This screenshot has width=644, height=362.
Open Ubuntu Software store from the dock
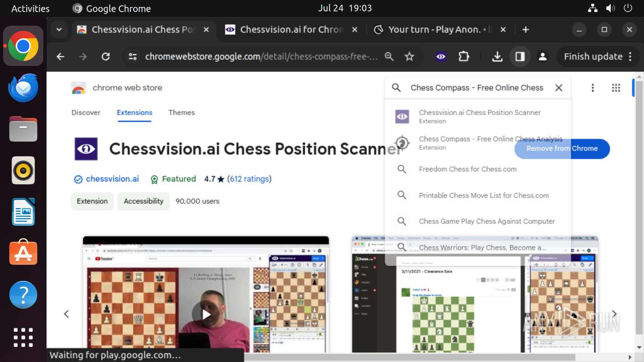pos(23,253)
